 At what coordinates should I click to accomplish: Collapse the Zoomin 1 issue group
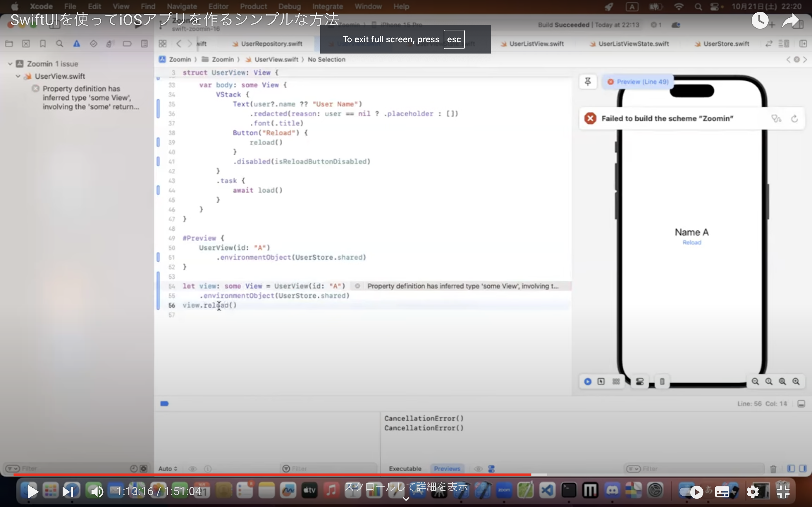click(x=10, y=64)
